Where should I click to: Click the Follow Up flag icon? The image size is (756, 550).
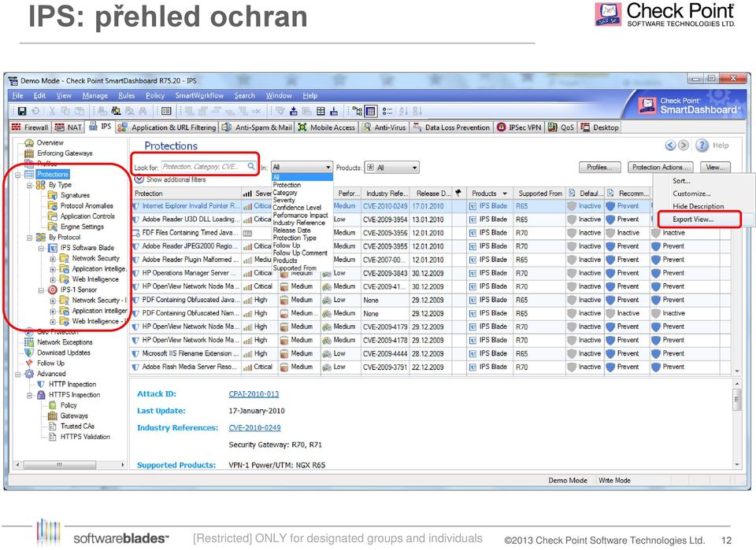(29, 364)
